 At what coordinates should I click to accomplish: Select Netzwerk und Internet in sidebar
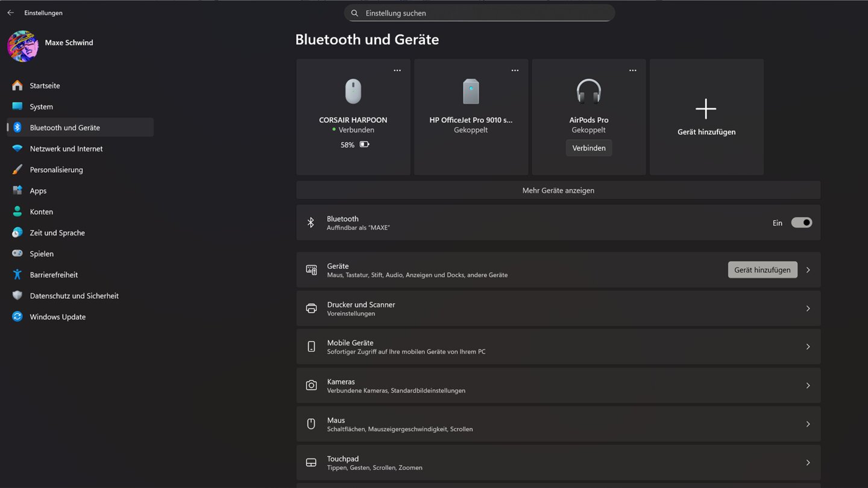click(66, 149)
